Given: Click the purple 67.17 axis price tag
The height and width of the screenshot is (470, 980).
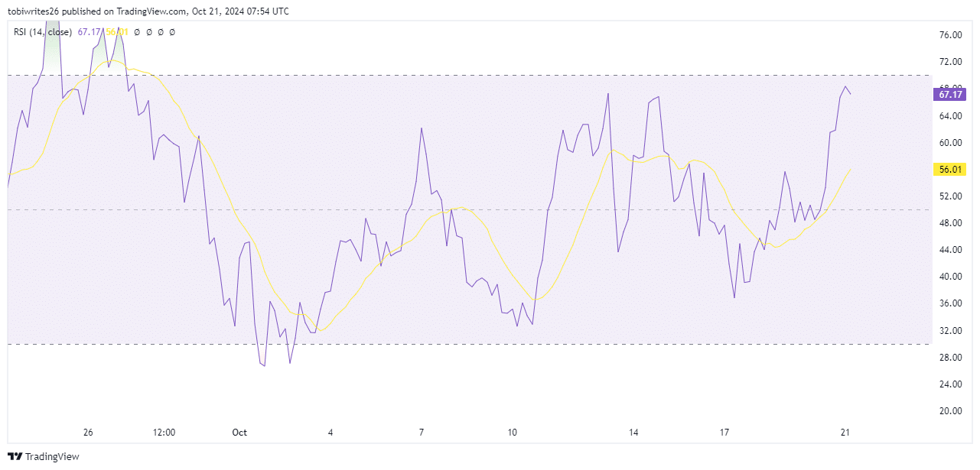Looking at the screenshot, I should (949, 95).
